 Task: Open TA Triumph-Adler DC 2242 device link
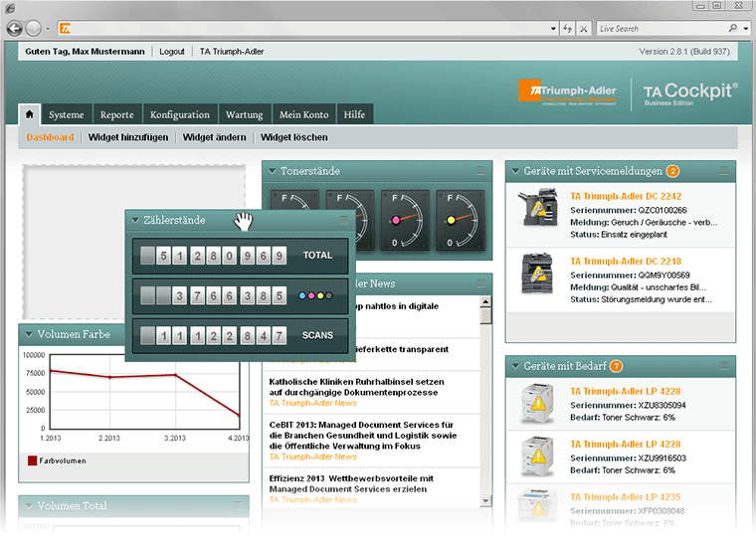click(x=626, y=196)
